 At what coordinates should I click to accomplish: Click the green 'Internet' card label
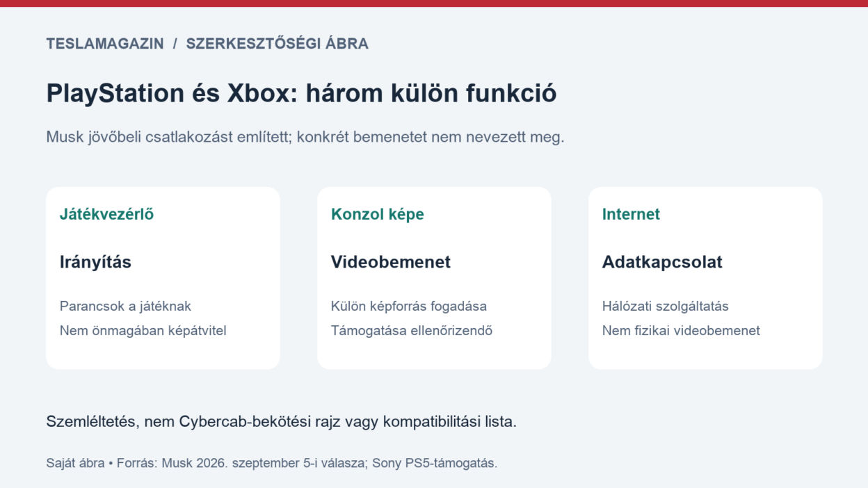coord(631,214)
